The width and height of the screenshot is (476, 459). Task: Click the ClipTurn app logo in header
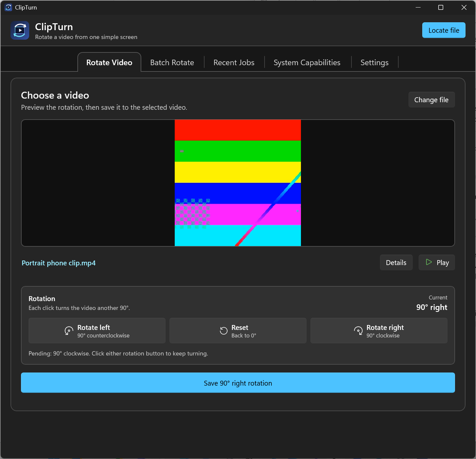coord(20,30)
